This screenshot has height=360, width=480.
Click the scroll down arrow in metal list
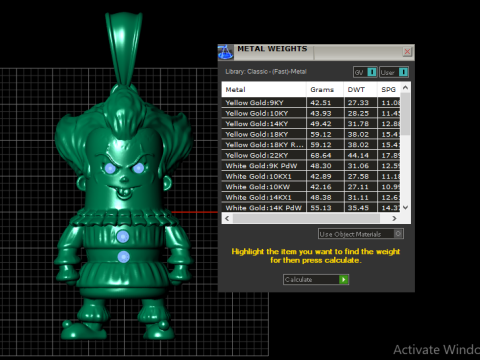tap(405, 207)
